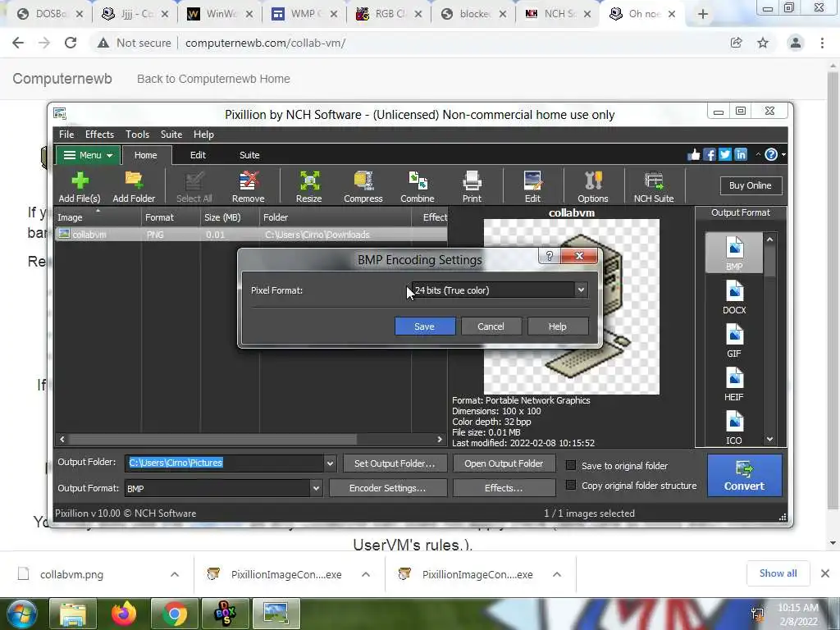The height and width of the screenshot is (630, 840).
Task: Select DOCX in Output Format list
Action: coord(734,297)
